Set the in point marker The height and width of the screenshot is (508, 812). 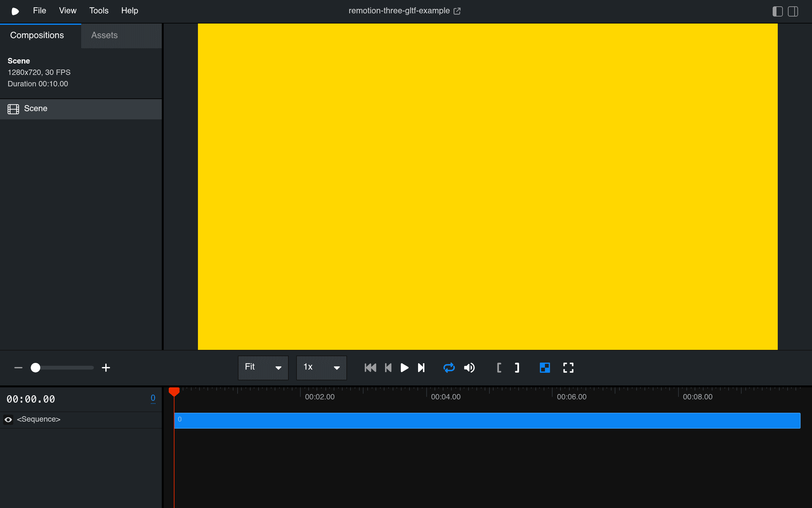(x=499, y=368)
